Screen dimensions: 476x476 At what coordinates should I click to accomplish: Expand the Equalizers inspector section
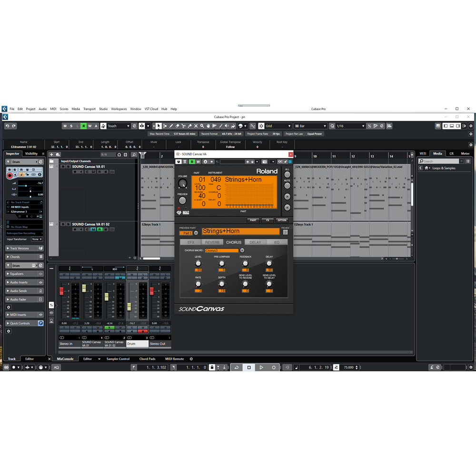(24, 274)
